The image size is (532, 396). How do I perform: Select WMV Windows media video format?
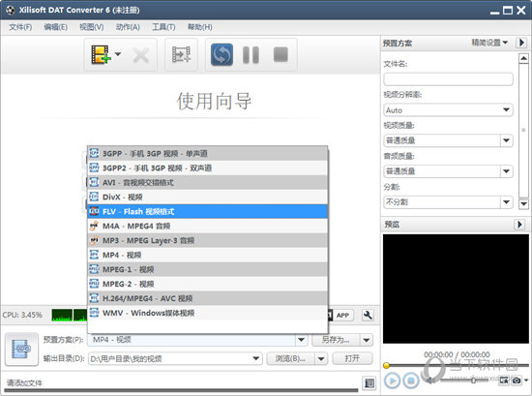208,313
